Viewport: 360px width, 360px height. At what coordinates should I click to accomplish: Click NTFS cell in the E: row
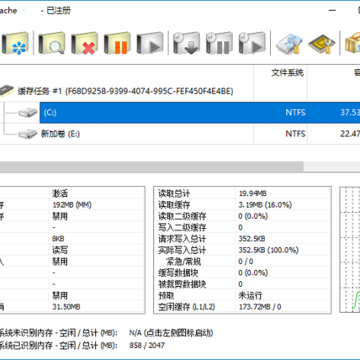click(x=295, y=134)
